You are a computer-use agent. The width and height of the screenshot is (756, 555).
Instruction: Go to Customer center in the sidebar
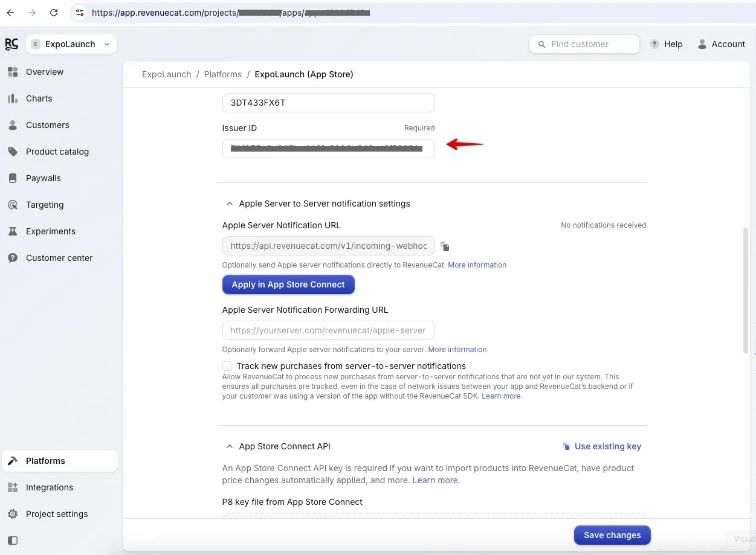(x=60, y=258)
